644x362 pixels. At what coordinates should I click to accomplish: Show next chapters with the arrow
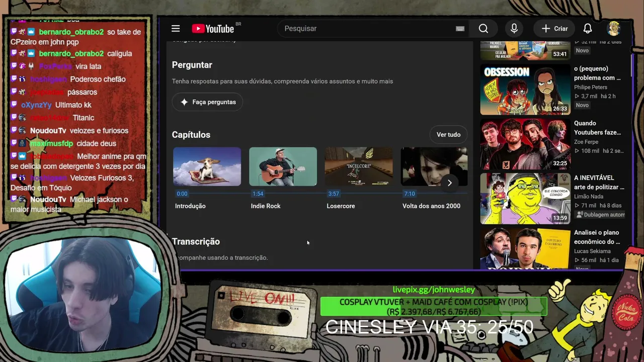point(449,183)
